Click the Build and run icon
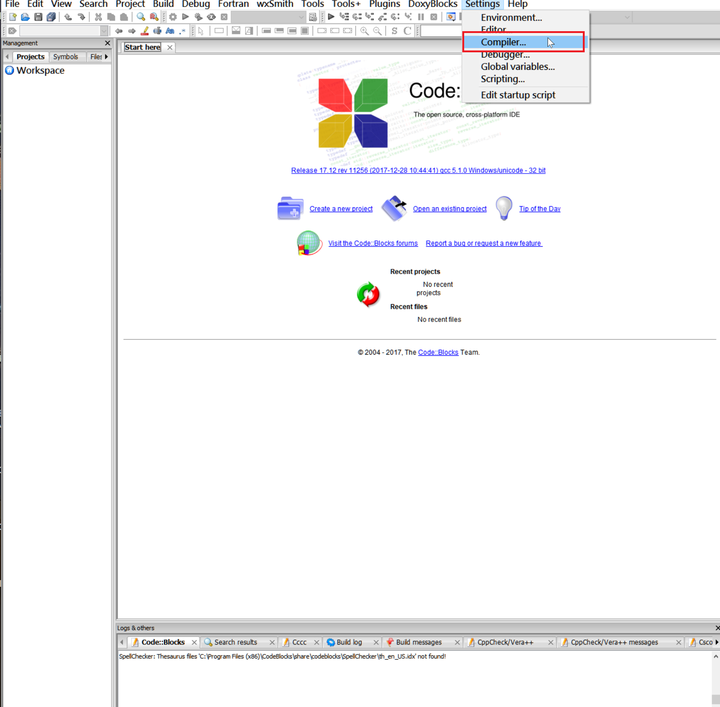The width and height of the screenshot is (720, 707). point(198,17)
